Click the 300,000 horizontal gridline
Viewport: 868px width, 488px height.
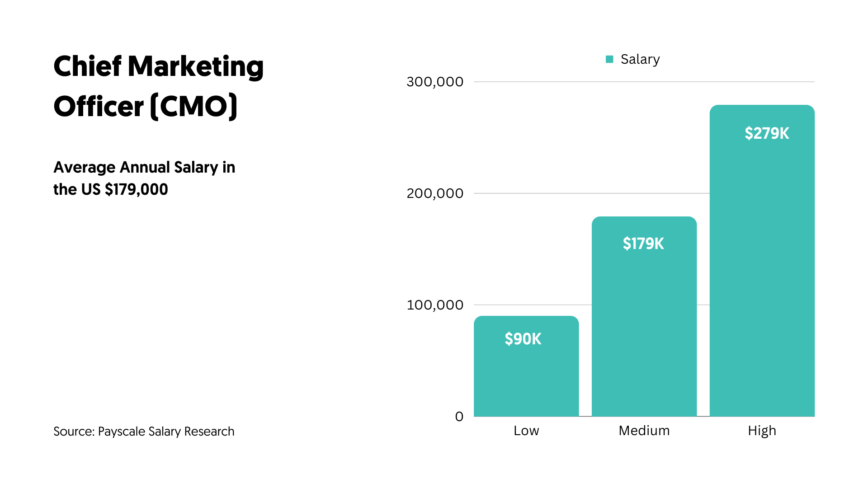(x=588, y=82)
